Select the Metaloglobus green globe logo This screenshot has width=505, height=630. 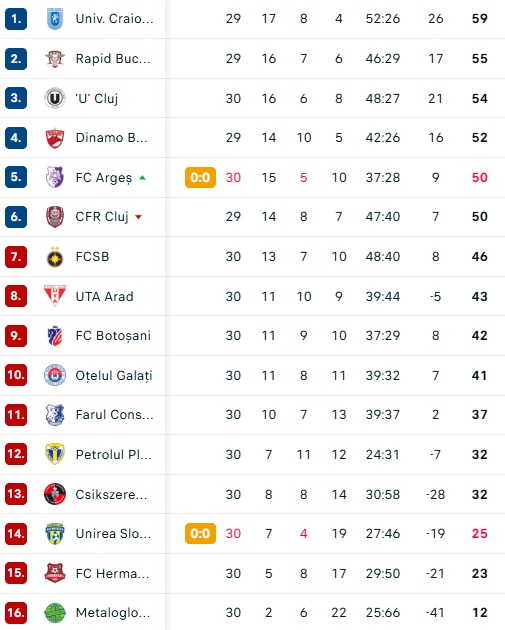click(55, 613)
